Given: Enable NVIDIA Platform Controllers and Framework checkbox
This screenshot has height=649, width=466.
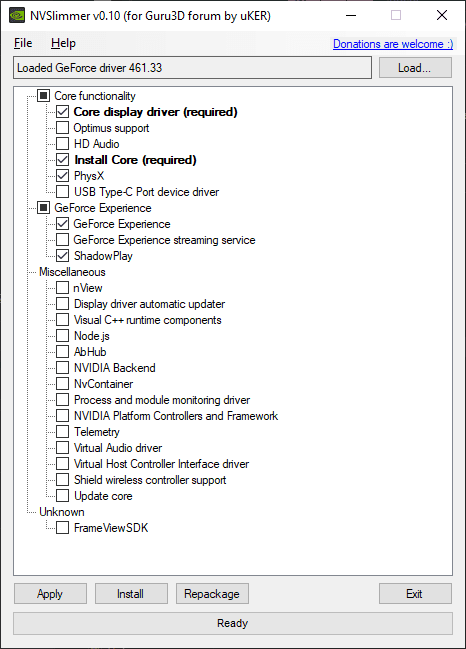Looking at the screenshot, I should (62, 416).
